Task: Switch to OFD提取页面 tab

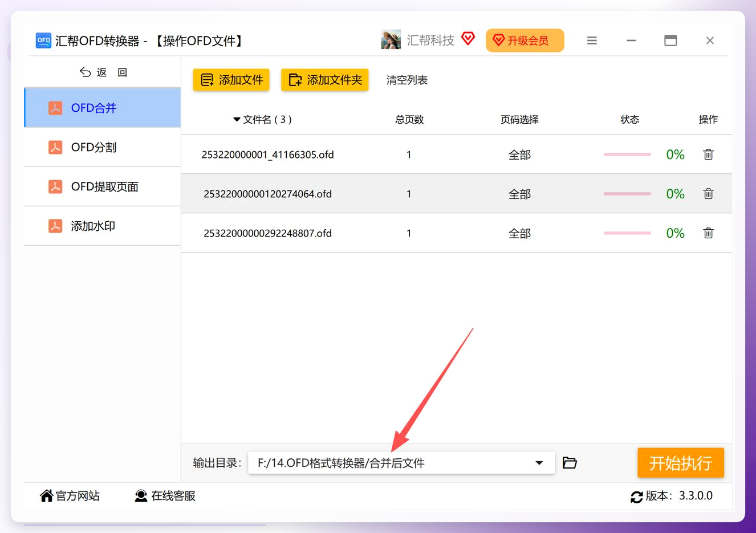Action: (103, 186)
